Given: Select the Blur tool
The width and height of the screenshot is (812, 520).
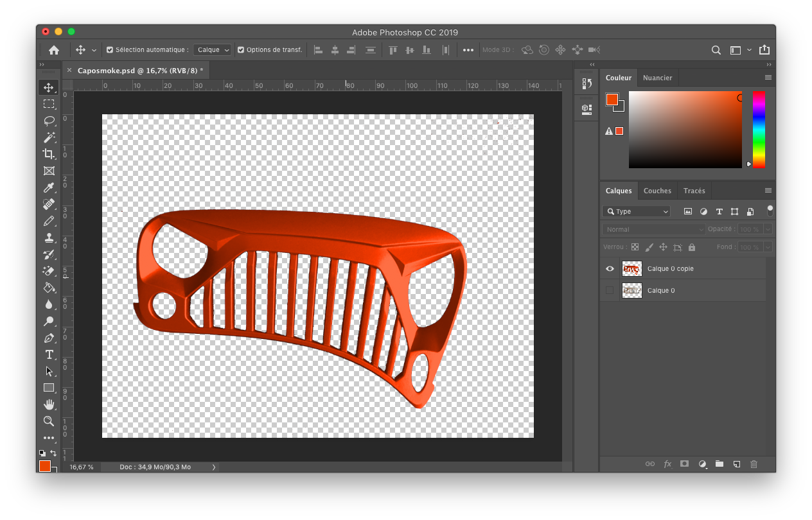Looking at the screenshot, I should coord(49,304).
